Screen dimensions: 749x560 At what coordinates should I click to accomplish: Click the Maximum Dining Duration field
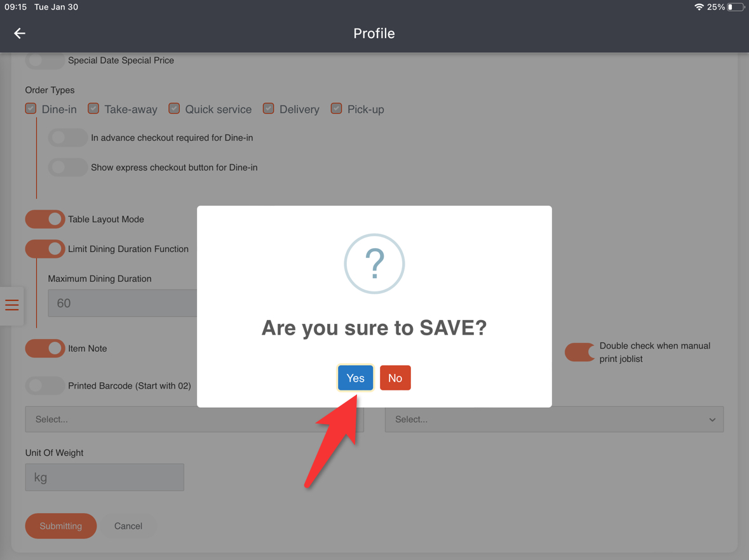coord(122,303)
